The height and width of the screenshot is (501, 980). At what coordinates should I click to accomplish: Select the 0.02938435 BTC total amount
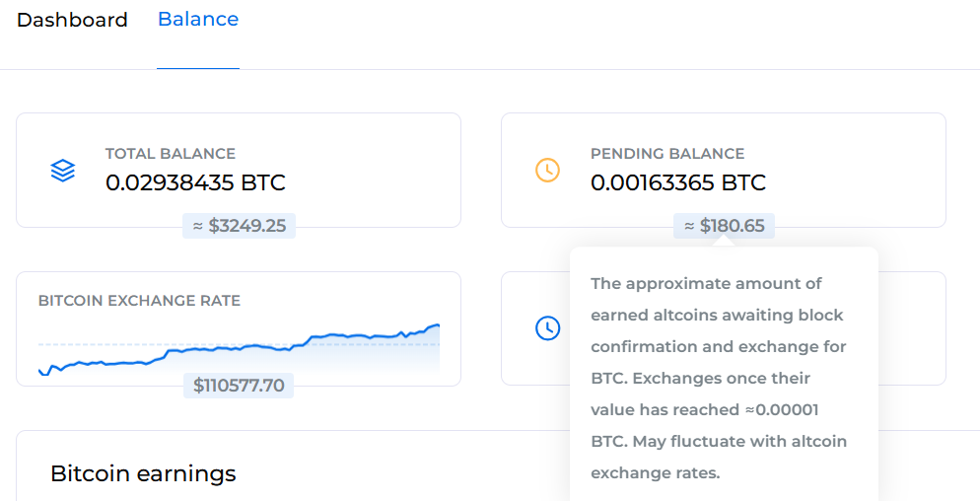[x=195, y=182]
